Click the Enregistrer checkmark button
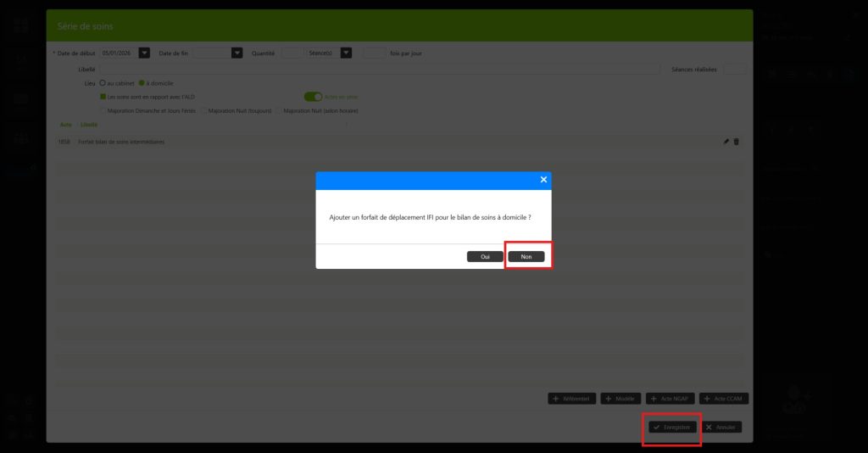The height and width of the screenshot is (453, 868). coord(672,427)
